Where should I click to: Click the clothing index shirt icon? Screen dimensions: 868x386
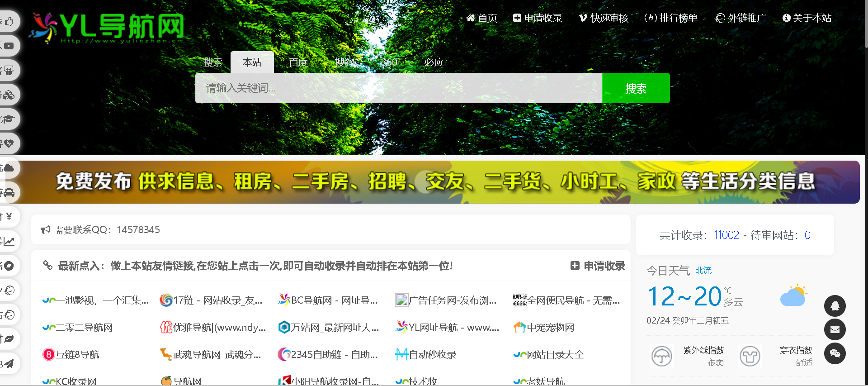click(x=750, y=356)
